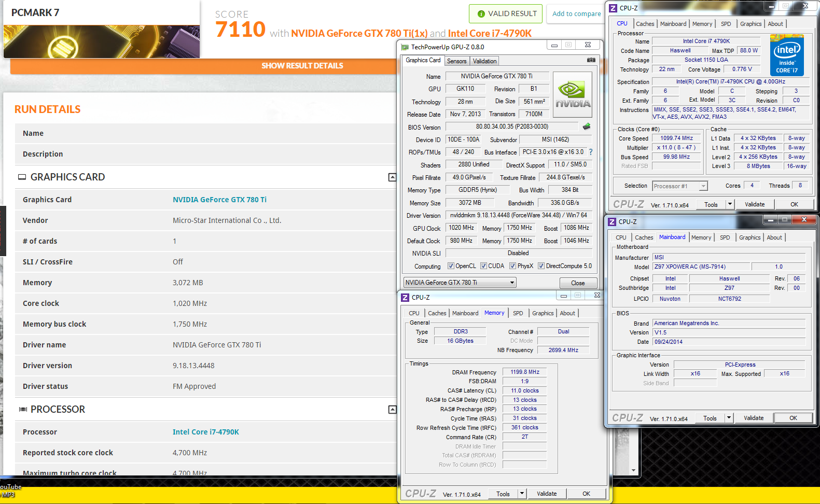This screenshot has height=504, width=820.
Task: Open Intel Core i7-4790K header link
Action: click(x=490, y=33)
